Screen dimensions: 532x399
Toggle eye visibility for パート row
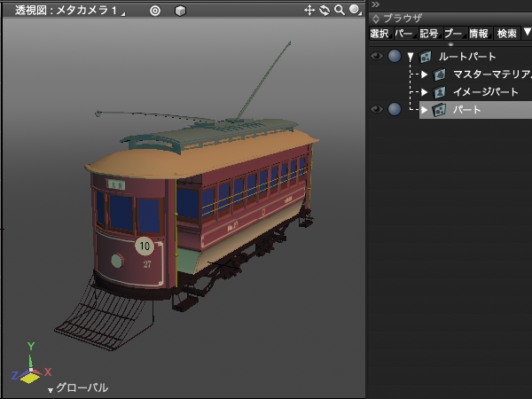click(377, 110)
